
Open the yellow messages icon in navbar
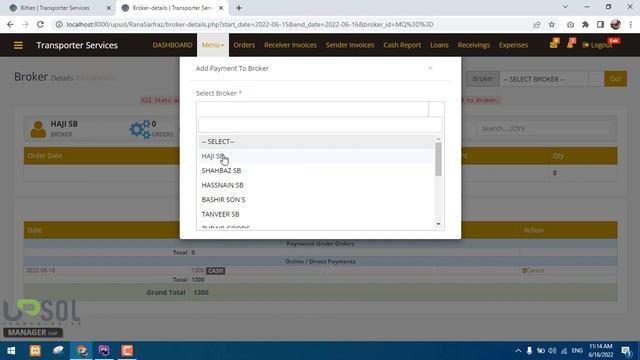click(554, 43)
